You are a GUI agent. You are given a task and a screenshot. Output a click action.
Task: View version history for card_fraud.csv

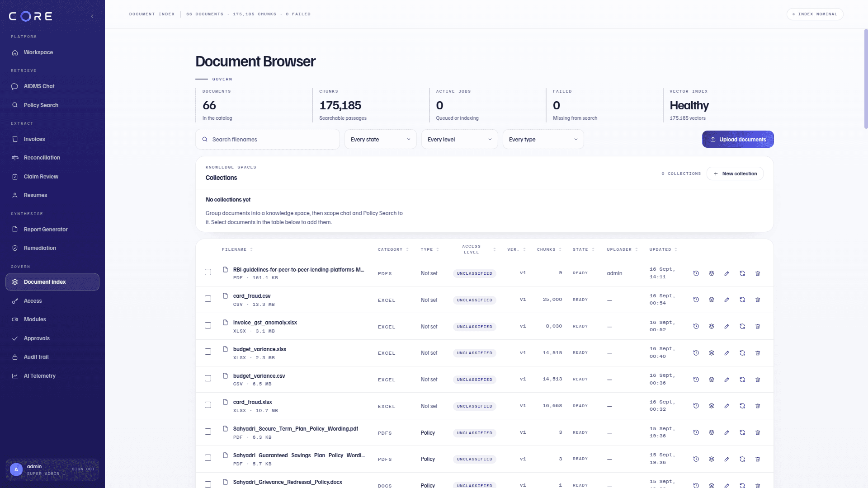696,300
